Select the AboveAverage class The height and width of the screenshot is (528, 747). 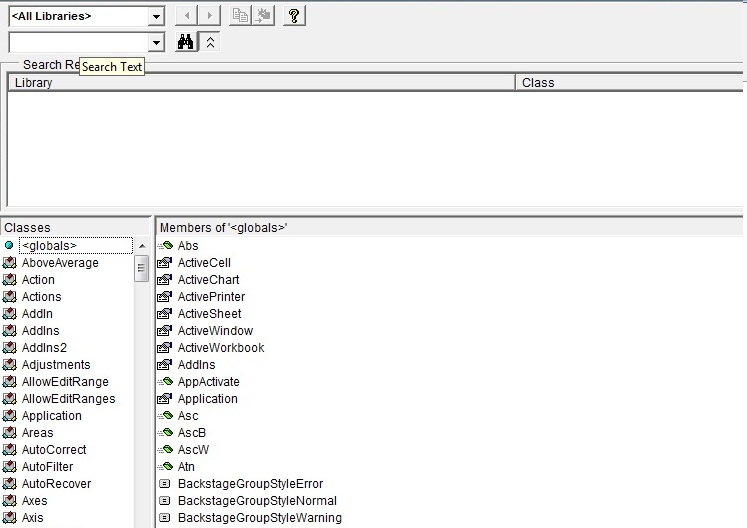coord(60,263)
